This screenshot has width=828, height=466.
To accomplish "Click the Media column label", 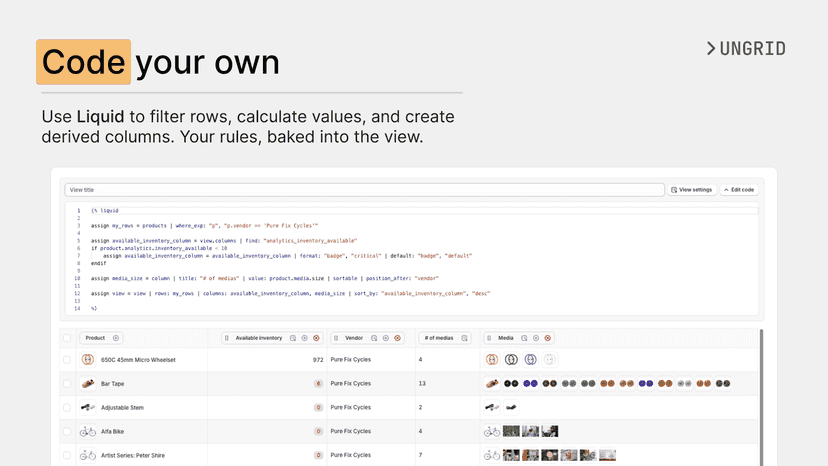I will [x=506, y=338].
